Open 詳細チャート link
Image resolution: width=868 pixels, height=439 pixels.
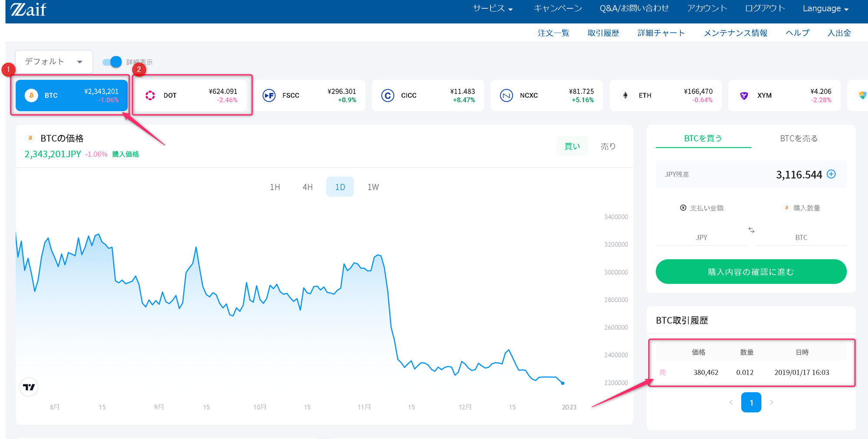click(x=661, y=33)
